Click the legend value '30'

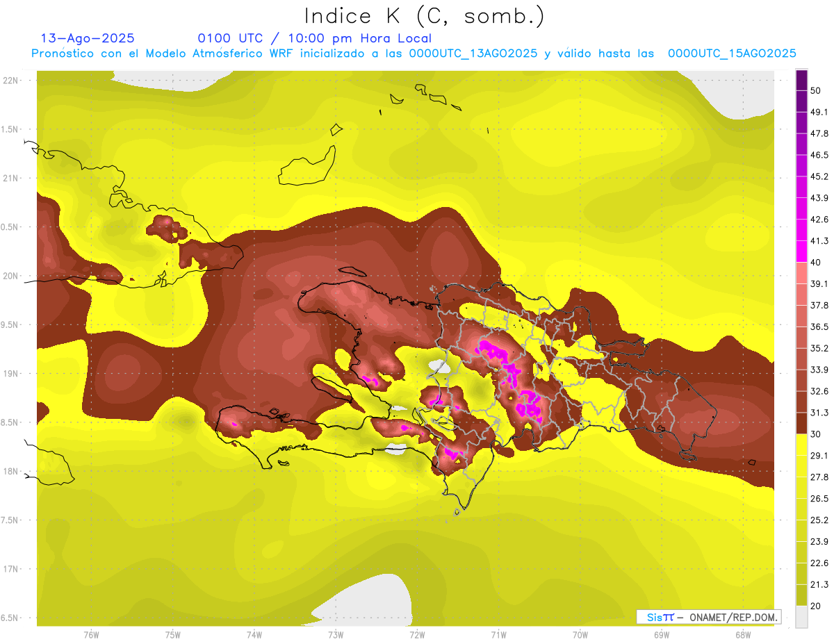[x=816, y=434]
